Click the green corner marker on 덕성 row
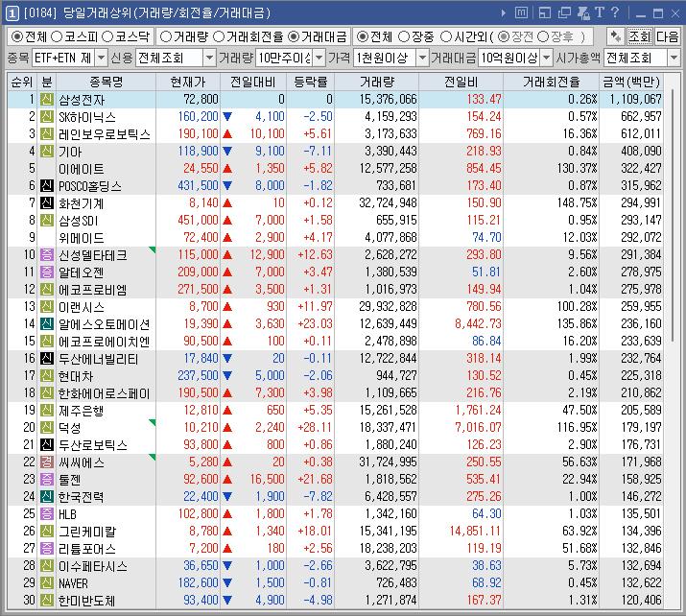Image resolution: width=686 pixels, height=616 pixels. pyautogui.click(x=153, y=422)
